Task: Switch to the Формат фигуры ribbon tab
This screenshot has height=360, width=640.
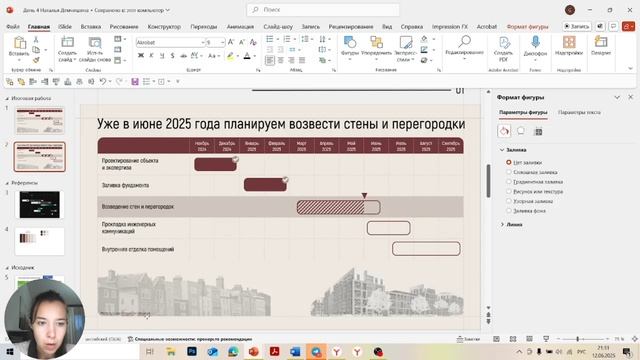Action: 527,27
